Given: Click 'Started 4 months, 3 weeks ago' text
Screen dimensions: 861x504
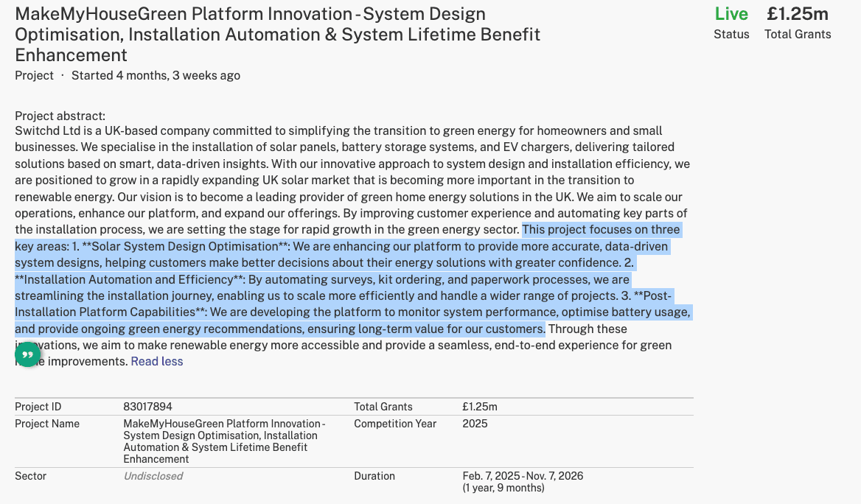Looking at the screenshot, I should pyautogui.click(x=156, y=75).
